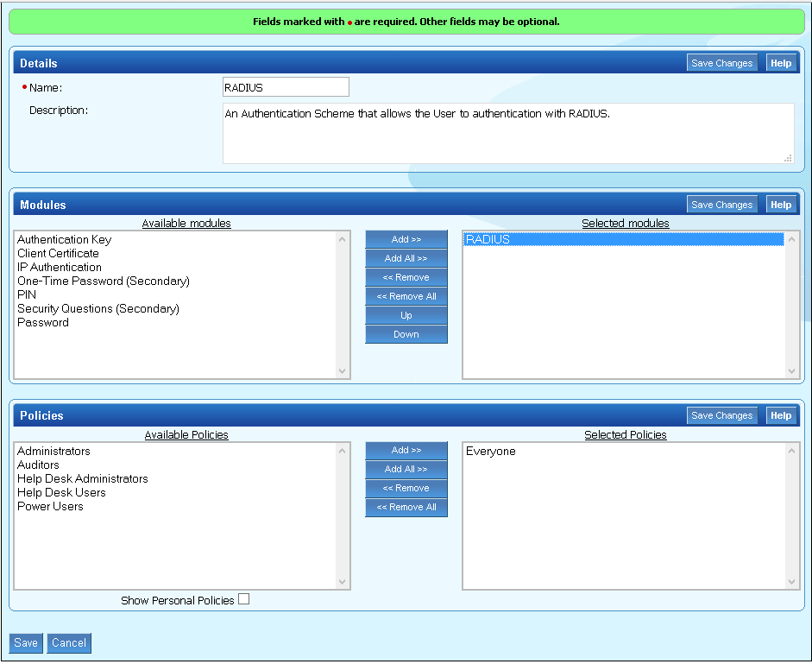Select One-Time Password (Secondary) module
Viewport: 812px width, 664px height.
click(x=104, y=281)
